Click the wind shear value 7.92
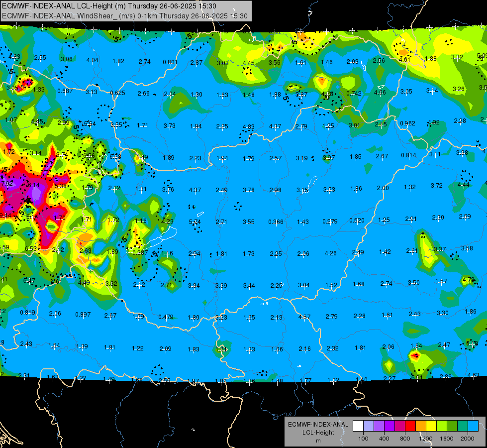Viewport: 487px width, 448px height. coord(7,183)
